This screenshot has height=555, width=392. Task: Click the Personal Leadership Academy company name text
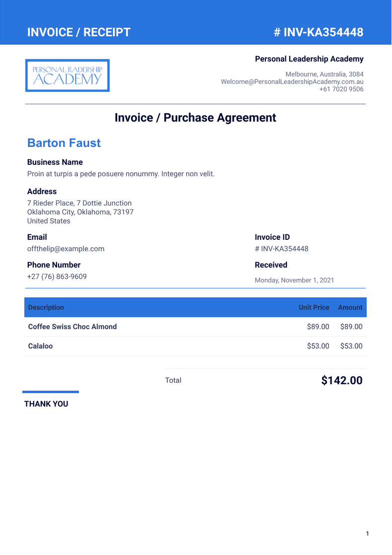(309, 59)
